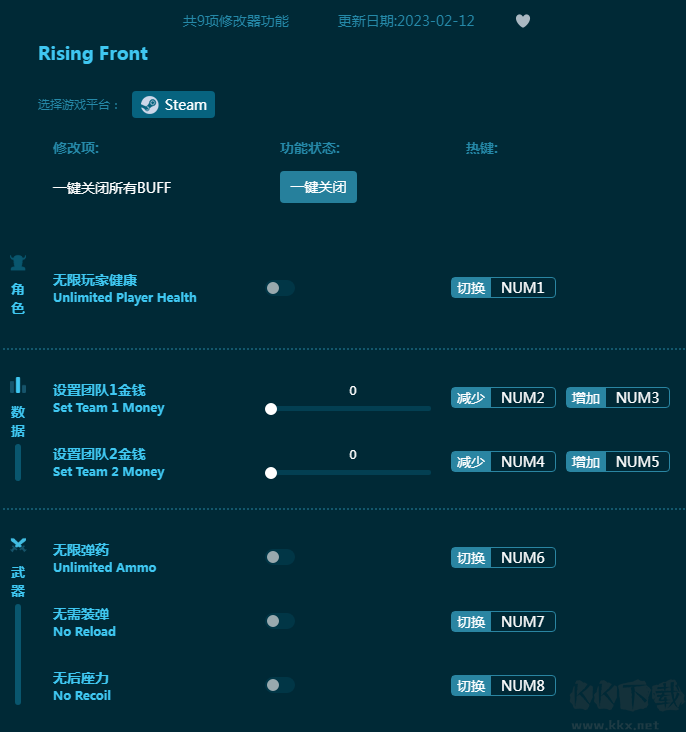
Task: Click the 减少 NUM2 decrease hotkey
Action: (503, 398)
